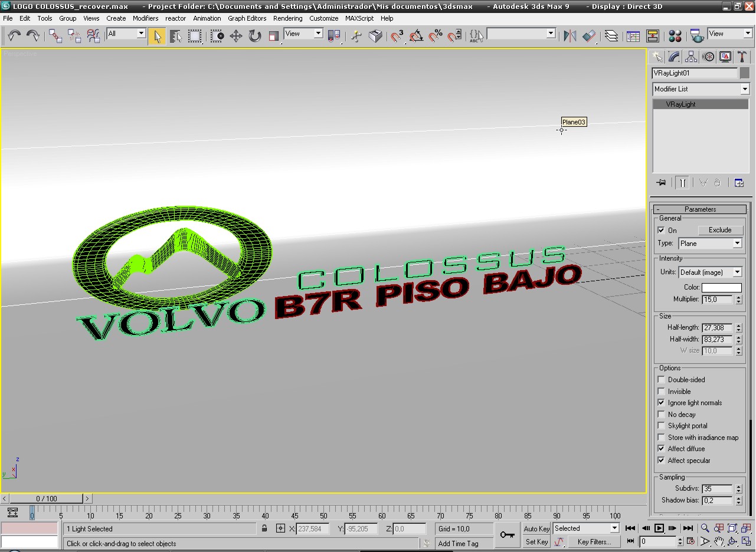
Task: Open the Units dropdown Default (image)
Action: pyautogui.click(x=710, y=272)
